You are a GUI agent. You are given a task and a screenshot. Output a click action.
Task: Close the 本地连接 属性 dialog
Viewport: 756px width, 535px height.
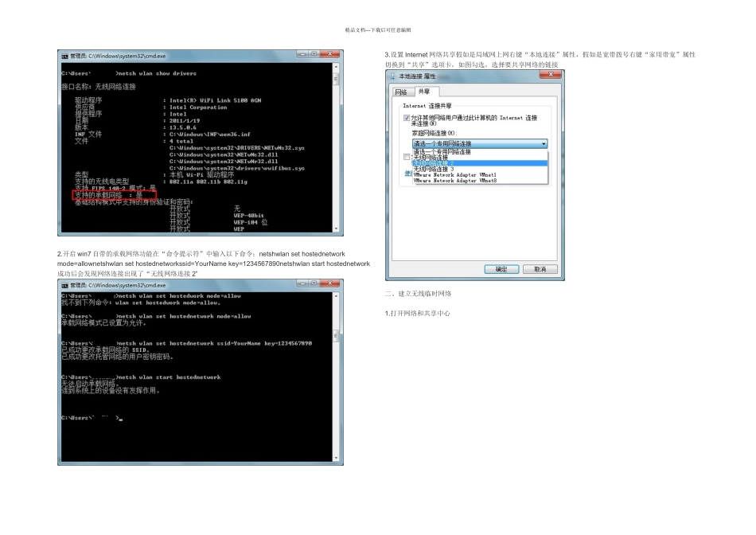pyautogui.click(x=551, y=74)
